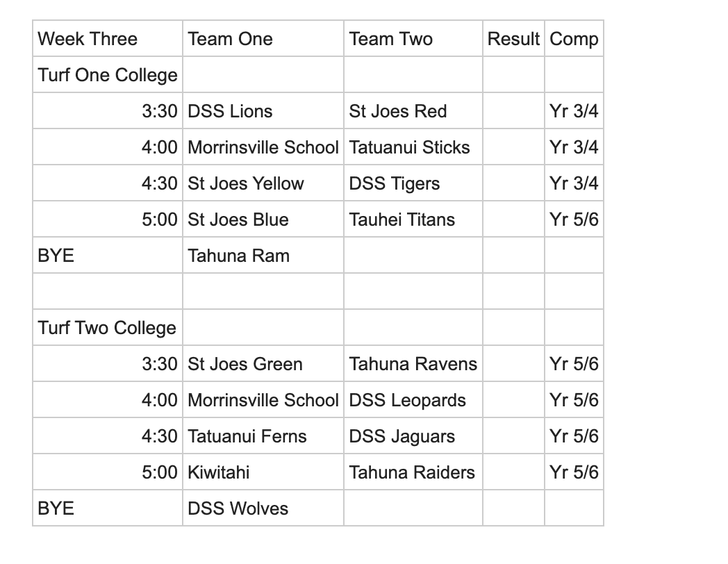
Task: Click the Turf Two College row label
Action: click(x=108, y=328)
